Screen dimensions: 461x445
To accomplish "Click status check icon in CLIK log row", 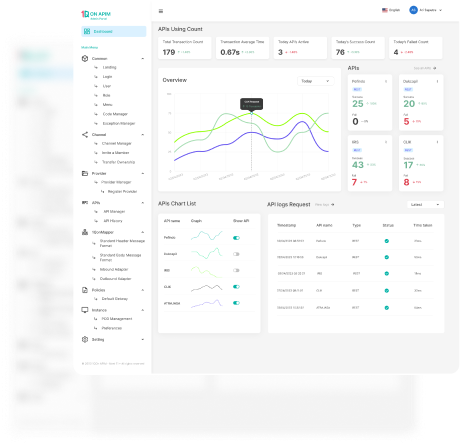I will click(x=387, y=291).
